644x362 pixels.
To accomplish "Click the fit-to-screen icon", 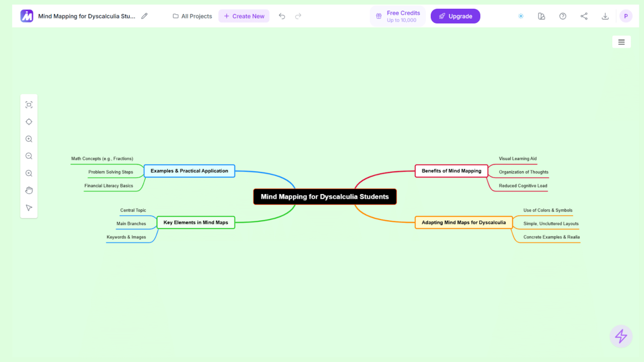I will [x=29, y=105].
